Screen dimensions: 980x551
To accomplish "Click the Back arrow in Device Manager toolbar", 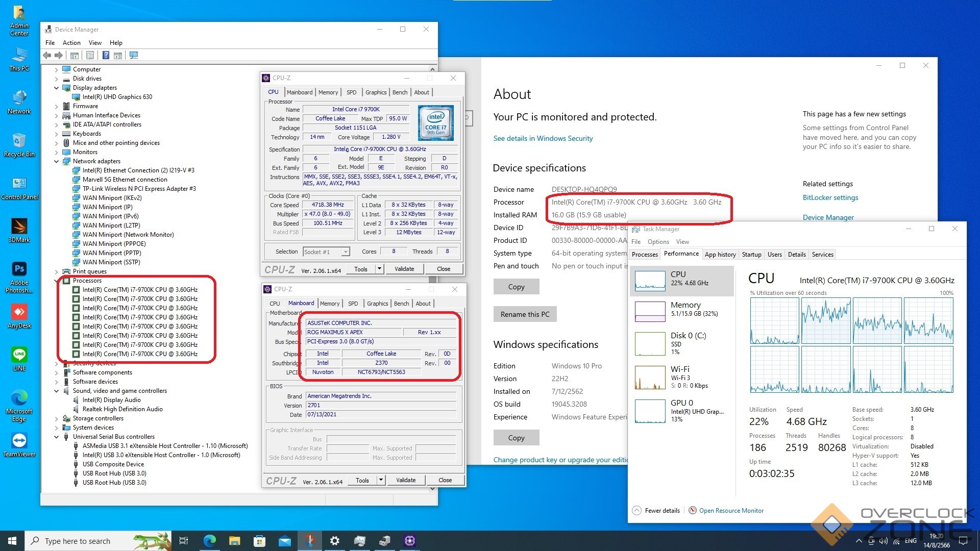I will pyautogui.click(x=47, y=55).
